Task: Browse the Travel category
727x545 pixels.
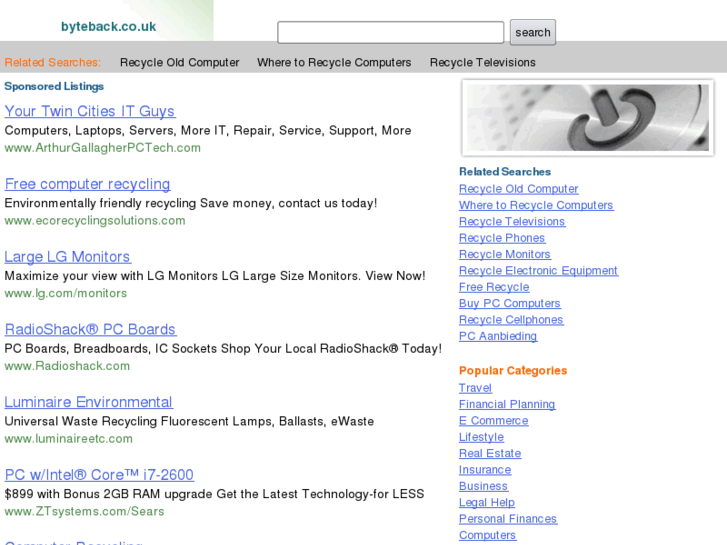Action: (x=475, y=388)
